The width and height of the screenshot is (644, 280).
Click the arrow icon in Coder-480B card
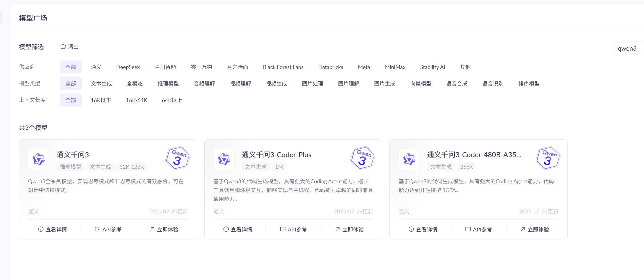pos(523,229)
